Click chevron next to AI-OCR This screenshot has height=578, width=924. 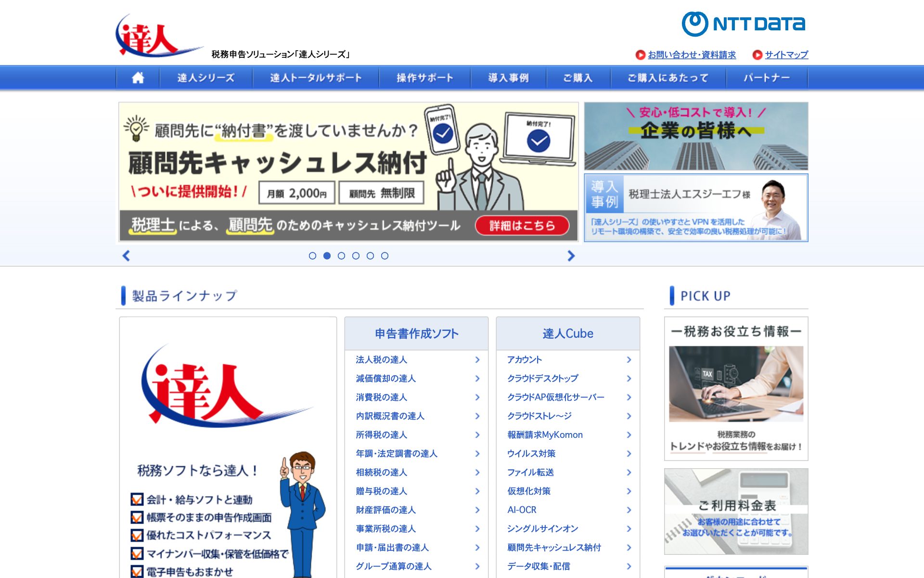coord(629,510)
